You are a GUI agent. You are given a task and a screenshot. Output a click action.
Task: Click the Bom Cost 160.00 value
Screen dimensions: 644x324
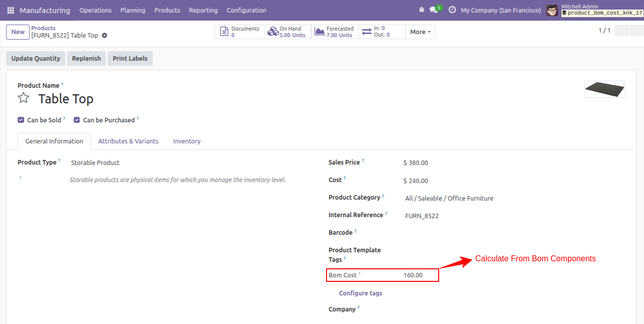click(x=413, y=275)
